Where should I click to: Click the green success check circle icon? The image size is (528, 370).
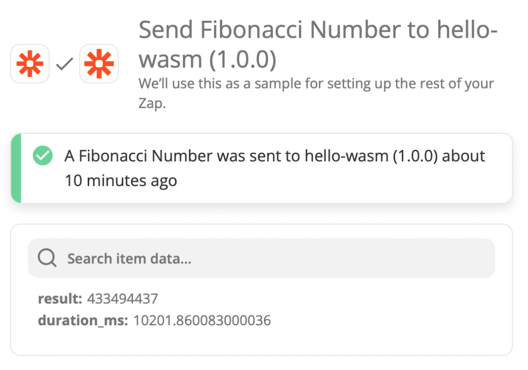coord(43,156)
